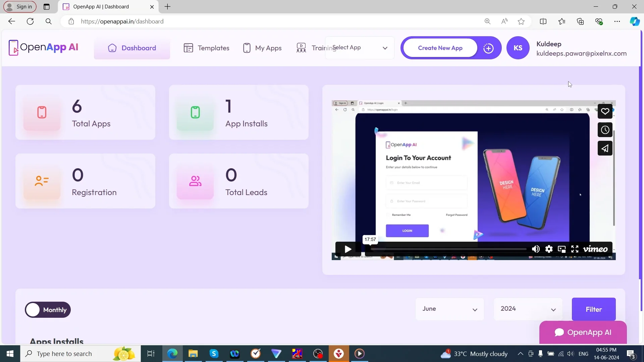Open the My Apps tab
644x362 pixels.
coord(262,48)
